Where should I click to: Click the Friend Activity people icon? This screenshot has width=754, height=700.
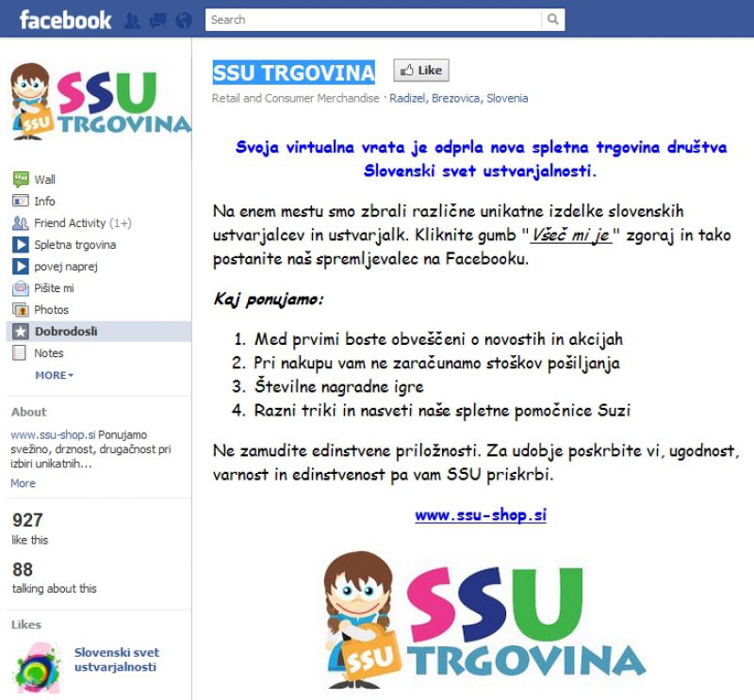point(20,223)
